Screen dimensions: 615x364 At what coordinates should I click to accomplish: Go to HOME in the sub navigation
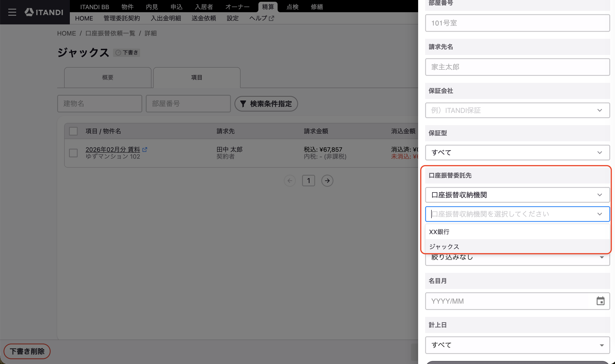pyautogui.click(x=84, y=18)
